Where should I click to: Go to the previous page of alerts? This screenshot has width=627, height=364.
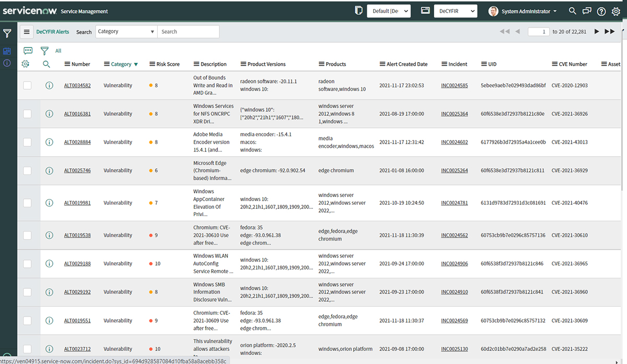517,32
